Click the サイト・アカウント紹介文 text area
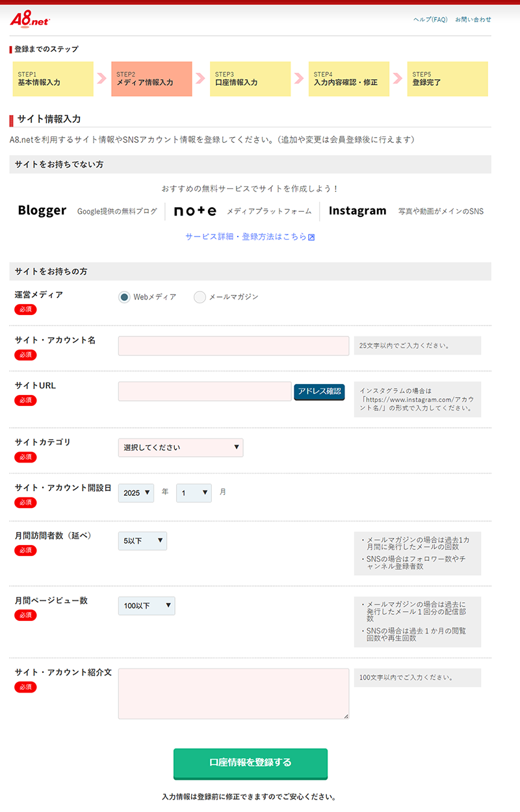 pyautogui.click(x=233, y=693)
